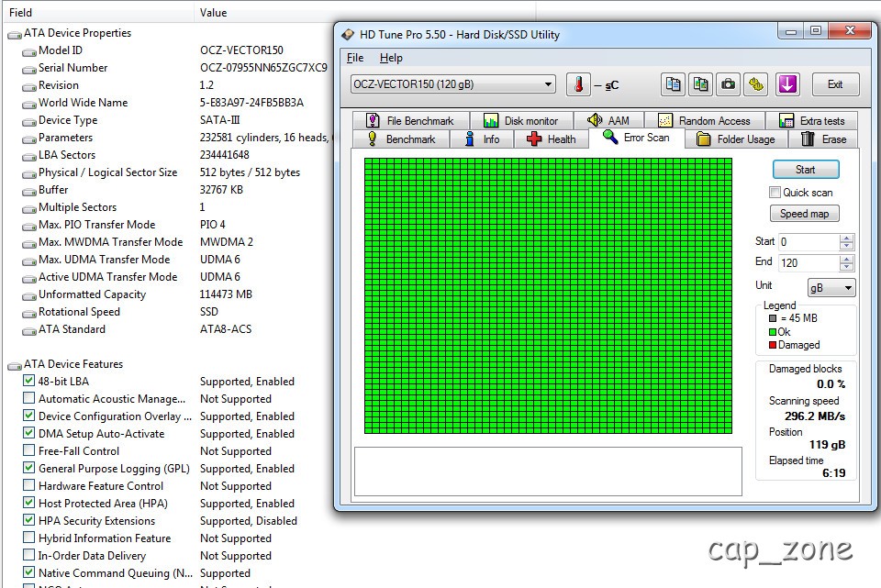
Task: Open the Extra tests tab
Action: pyautogui.click(x=812, y=121)
